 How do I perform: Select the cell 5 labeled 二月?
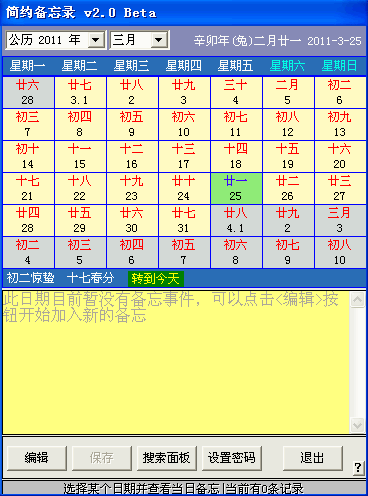(x=288, y=92)
